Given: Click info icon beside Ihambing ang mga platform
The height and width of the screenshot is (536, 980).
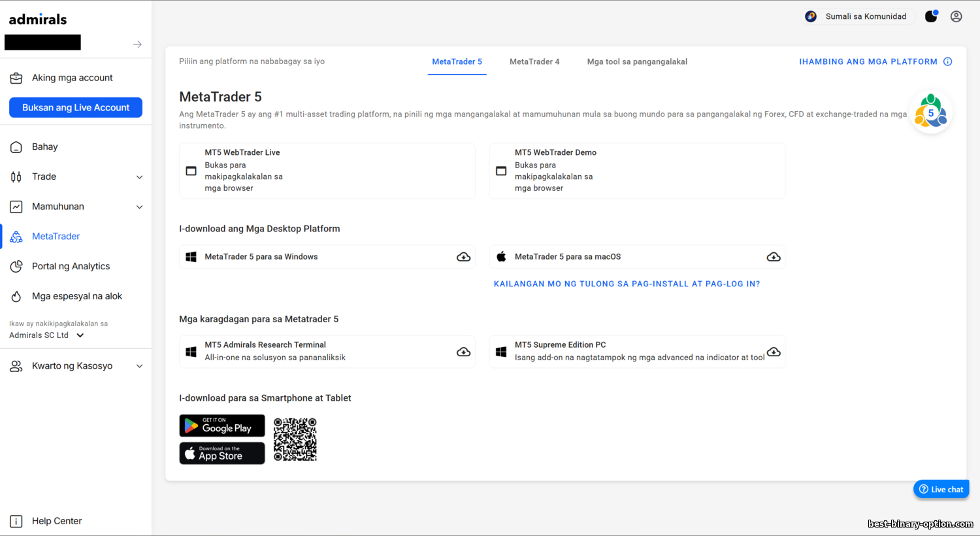Looking at the screenshot, I should click(x=947, y=61).
